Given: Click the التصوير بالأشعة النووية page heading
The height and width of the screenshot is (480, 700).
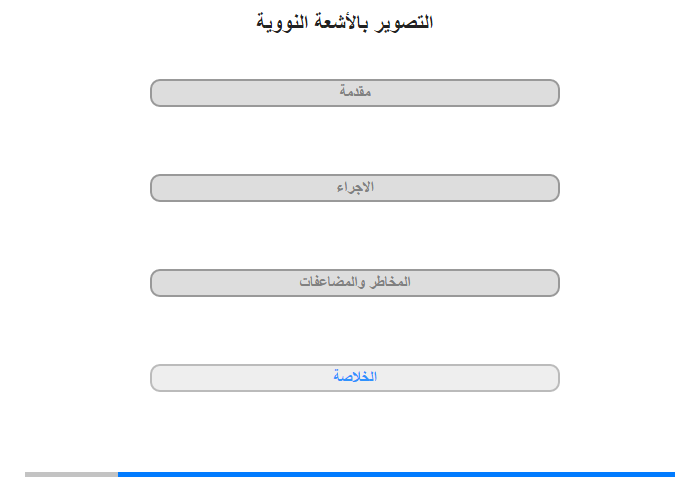Looking at the screenshot, I should [x=345, y=22].
